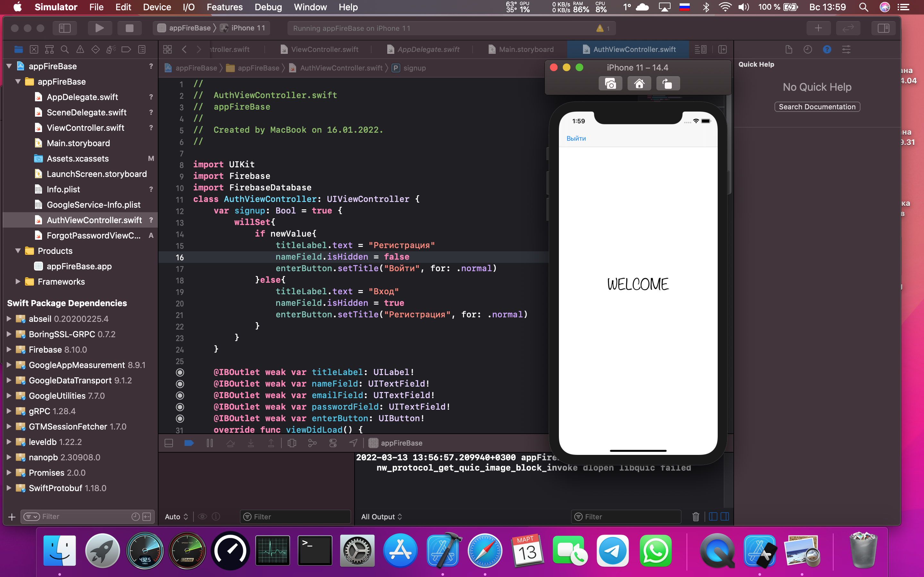
Task: Click the navigator Filter input field
Action: 84,517
